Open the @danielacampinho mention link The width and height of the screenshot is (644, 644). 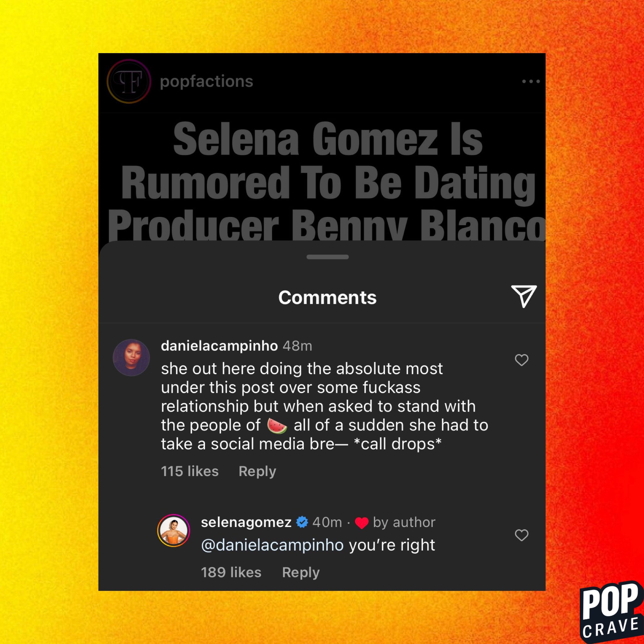(272, 545)
